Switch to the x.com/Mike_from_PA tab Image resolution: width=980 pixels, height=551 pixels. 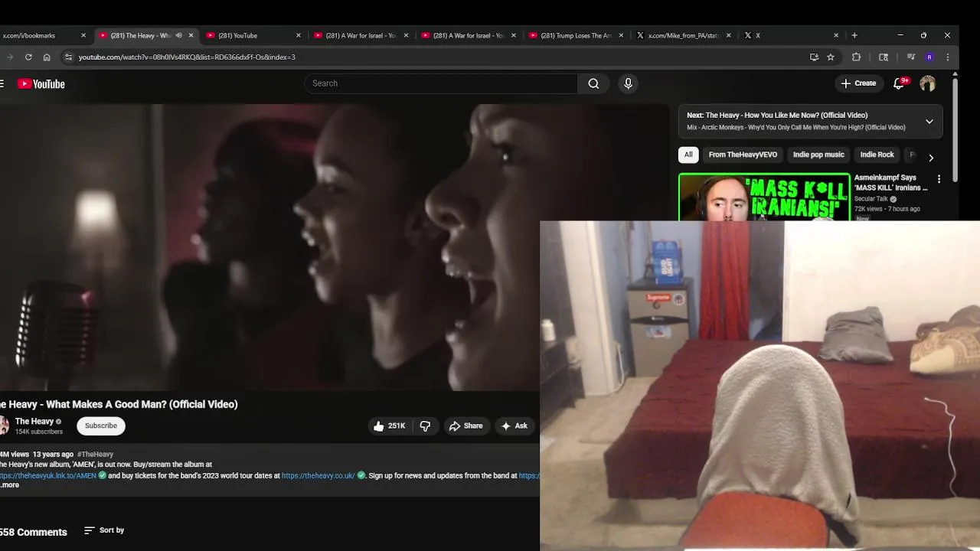(x=683, y=35)
